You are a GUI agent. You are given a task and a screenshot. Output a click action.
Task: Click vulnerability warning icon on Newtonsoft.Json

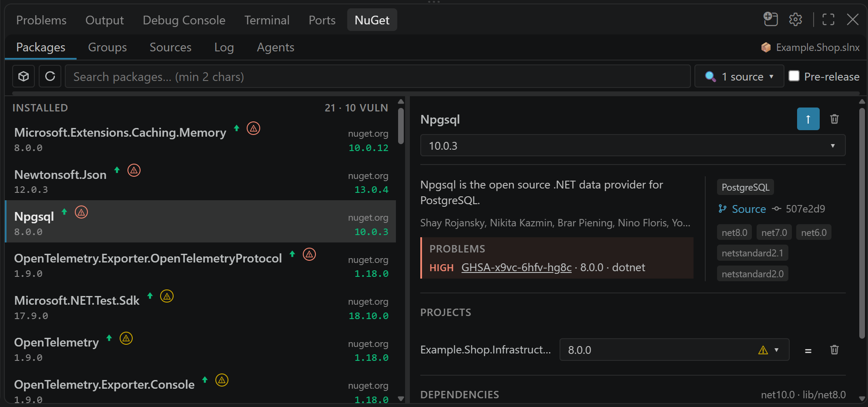[x=134, y=170]
